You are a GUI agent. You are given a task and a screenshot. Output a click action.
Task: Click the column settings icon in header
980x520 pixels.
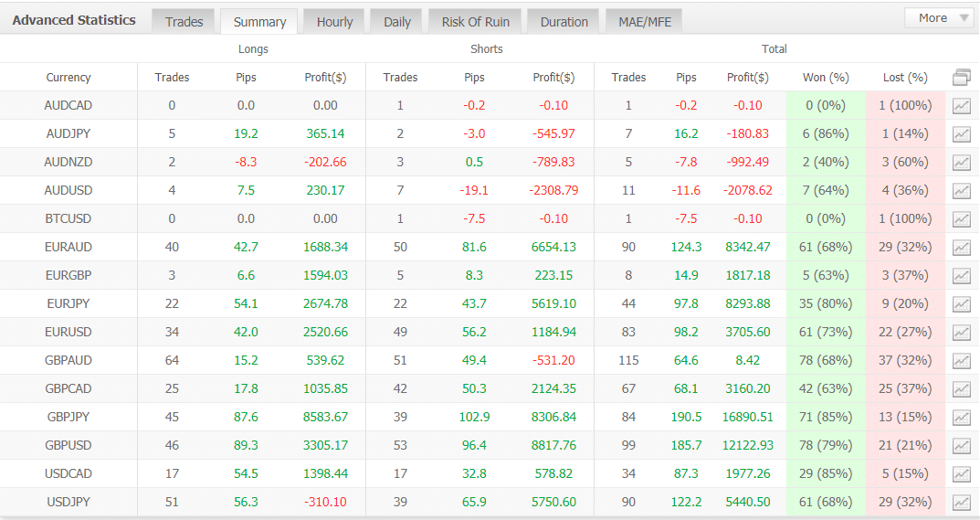click(x=961, y=78)
